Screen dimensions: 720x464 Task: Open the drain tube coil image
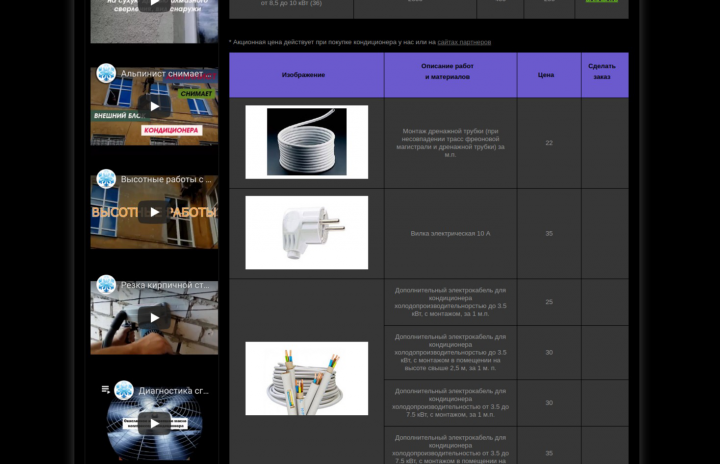(307, 142)
